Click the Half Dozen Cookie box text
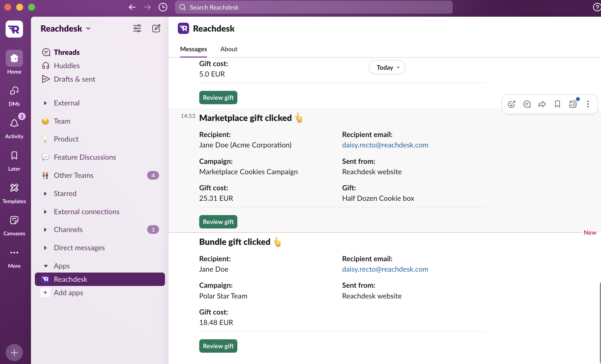 coord(378,198)
